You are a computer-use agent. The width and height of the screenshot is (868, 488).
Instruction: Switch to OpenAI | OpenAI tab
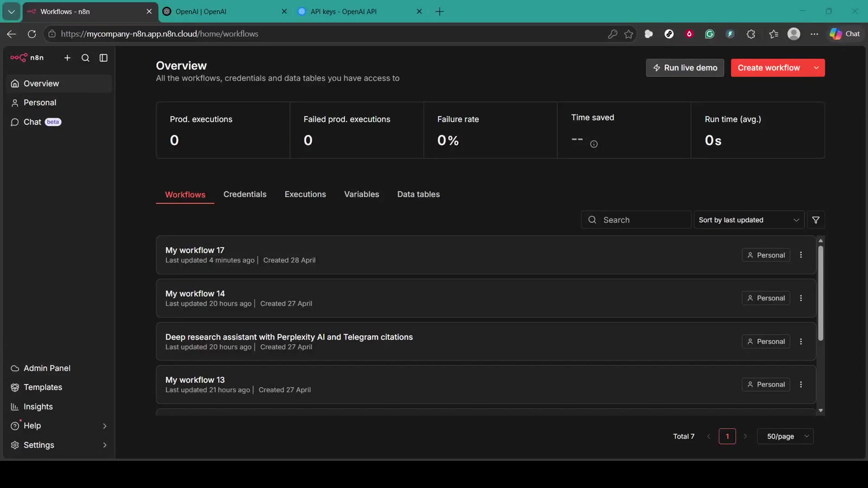coord(225,11)
